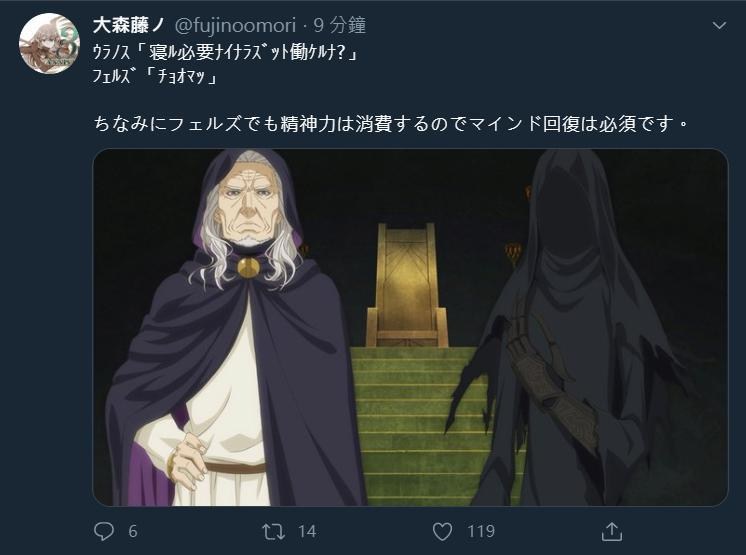Visit the @fujinoomori handle link

tap(236, 25)
